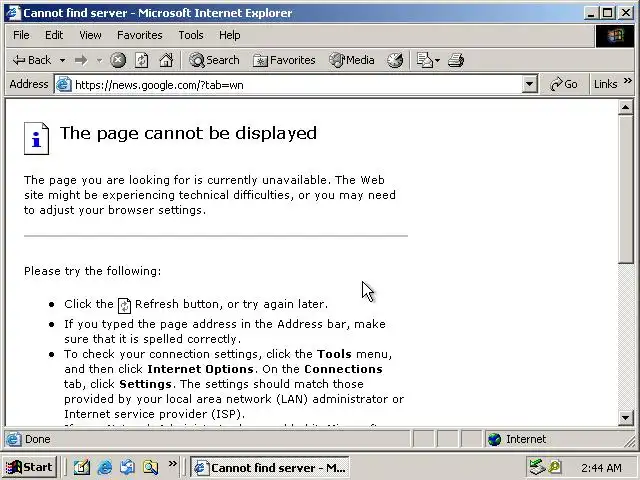This screenshot has width=640, height=480.
Task: Click the Internet zone status indicator
Action: coord(517,439)
